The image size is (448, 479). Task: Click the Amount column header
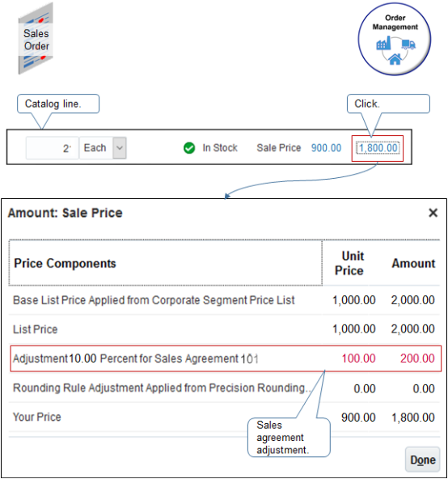(413, 263)
